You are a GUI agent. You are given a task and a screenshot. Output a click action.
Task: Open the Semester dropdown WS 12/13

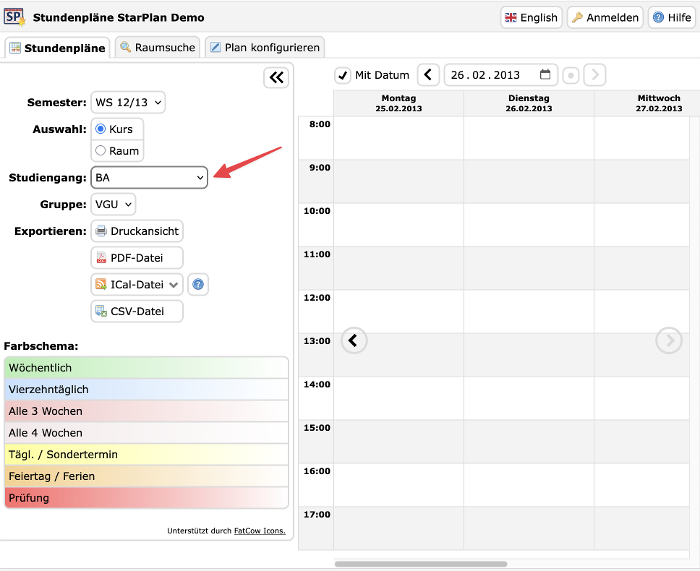click(128, 102)
